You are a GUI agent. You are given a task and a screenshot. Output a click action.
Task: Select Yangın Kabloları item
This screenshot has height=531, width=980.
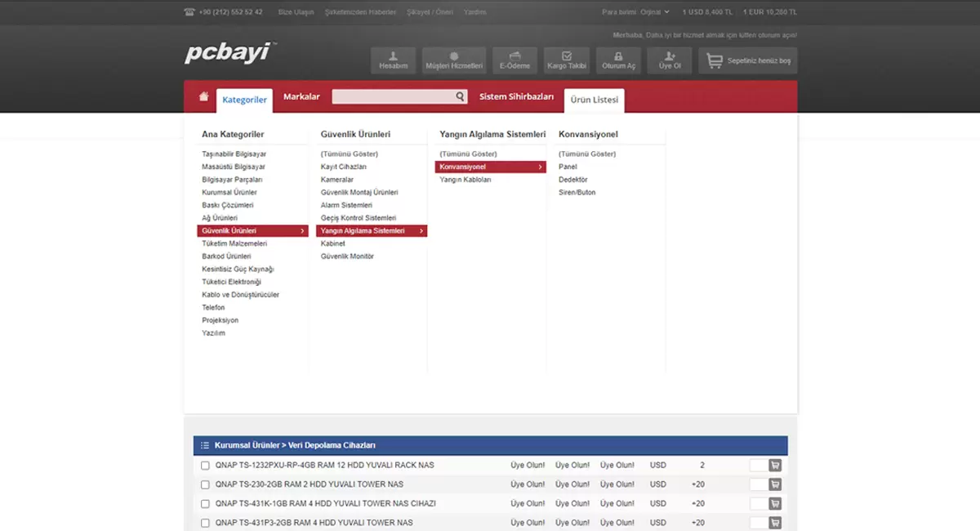465,180
